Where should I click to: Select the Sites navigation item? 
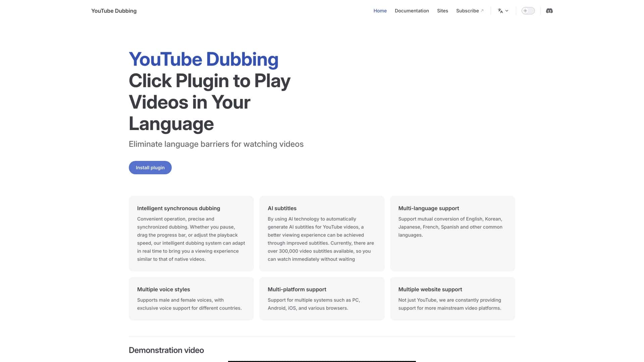coord(442,10)
